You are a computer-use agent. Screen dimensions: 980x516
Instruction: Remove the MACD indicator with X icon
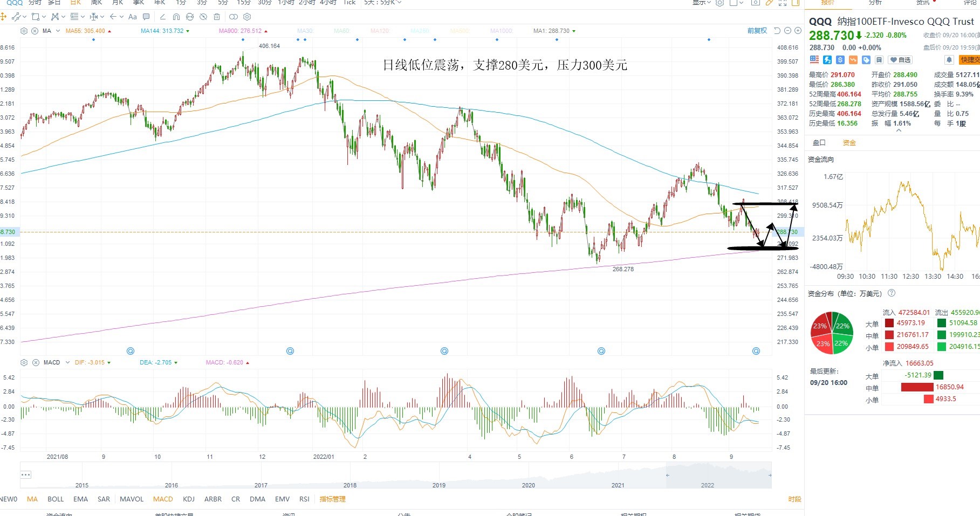click(x=35, y=362)
